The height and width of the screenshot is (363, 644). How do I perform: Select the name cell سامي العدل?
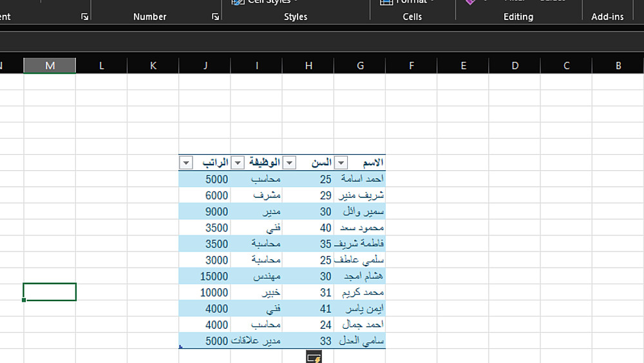360,341
